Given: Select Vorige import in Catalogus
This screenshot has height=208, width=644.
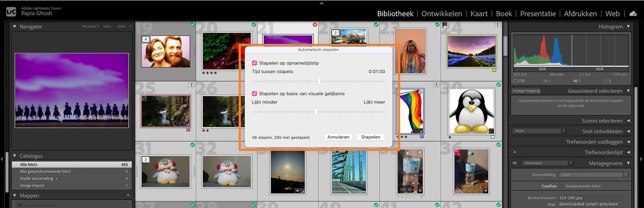Looking at the screenshot, I should click(x=71, y=185).
